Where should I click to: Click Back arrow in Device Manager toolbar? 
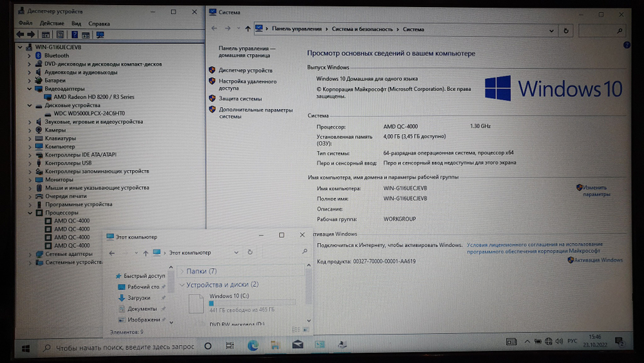(20, 35)
